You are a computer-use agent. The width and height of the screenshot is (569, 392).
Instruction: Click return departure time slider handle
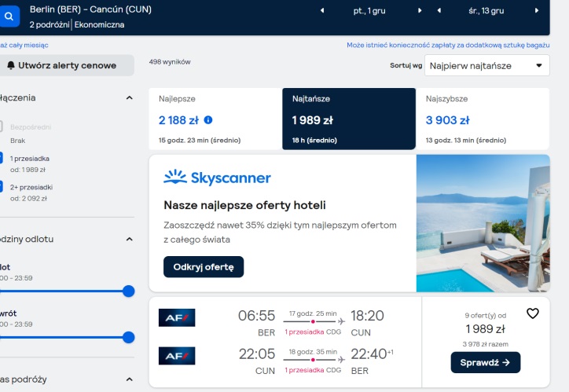(x=128, y=337)
